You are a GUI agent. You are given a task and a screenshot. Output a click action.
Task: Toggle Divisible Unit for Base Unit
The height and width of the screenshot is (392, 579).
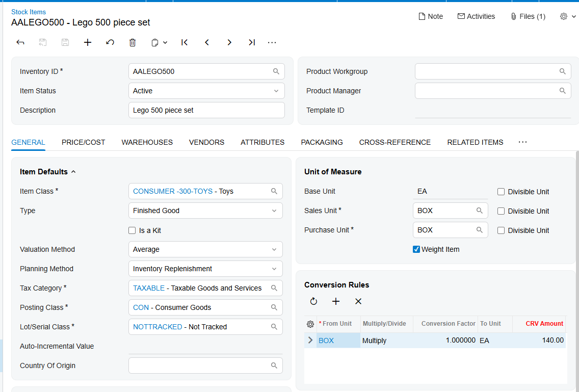pyautogui.click(x=501, y=192)
